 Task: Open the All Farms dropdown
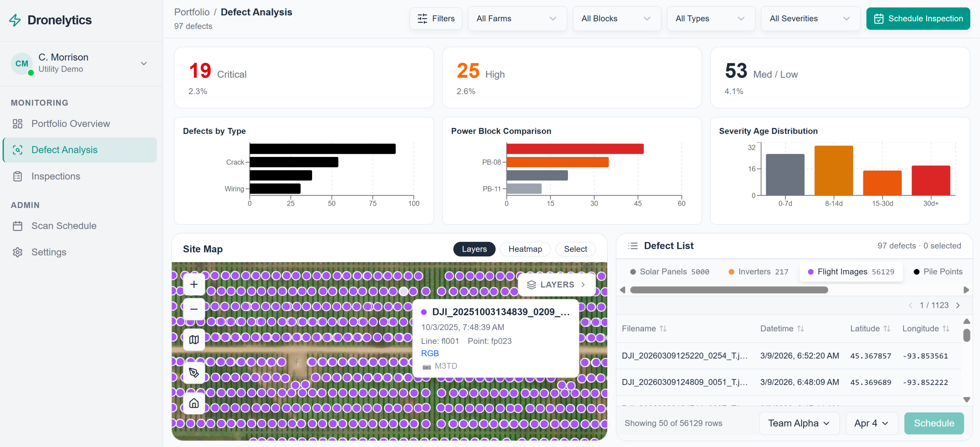pos(517,18)
